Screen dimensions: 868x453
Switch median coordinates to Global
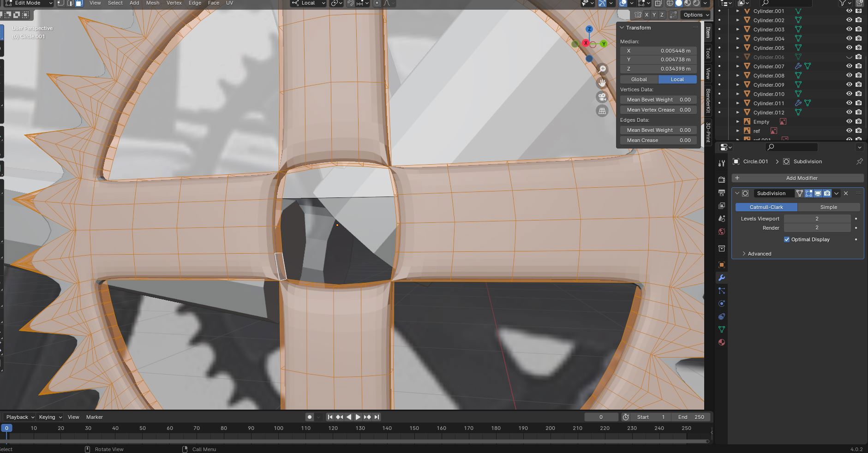click(x=639, y=79)
